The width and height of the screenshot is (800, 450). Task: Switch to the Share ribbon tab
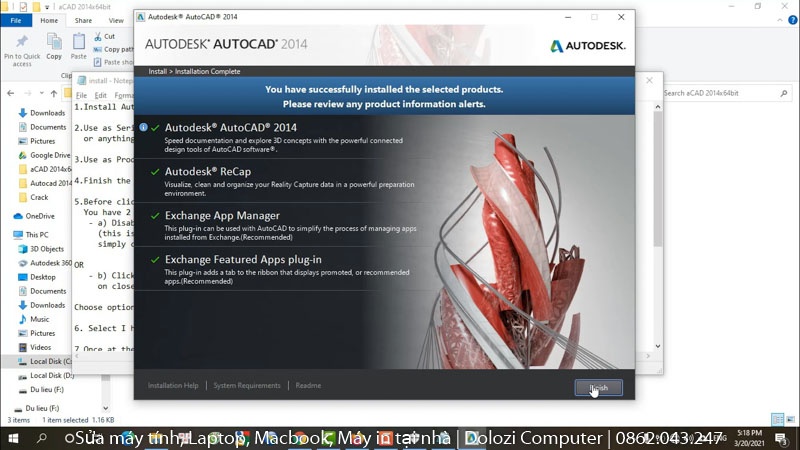pyautogui.click(x=83, y=20)
